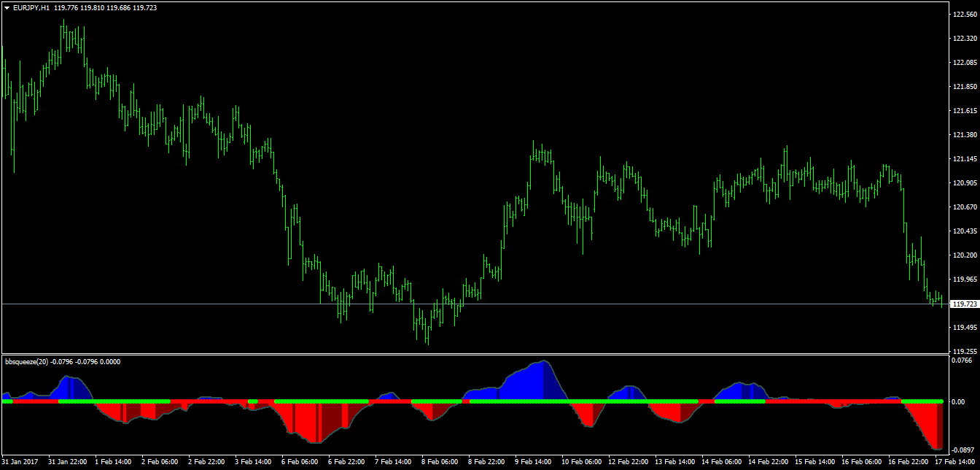This screenshot has height=470, width=980.
Task: Click the 121.145 price axis label
Action: (x=964, y=159)
